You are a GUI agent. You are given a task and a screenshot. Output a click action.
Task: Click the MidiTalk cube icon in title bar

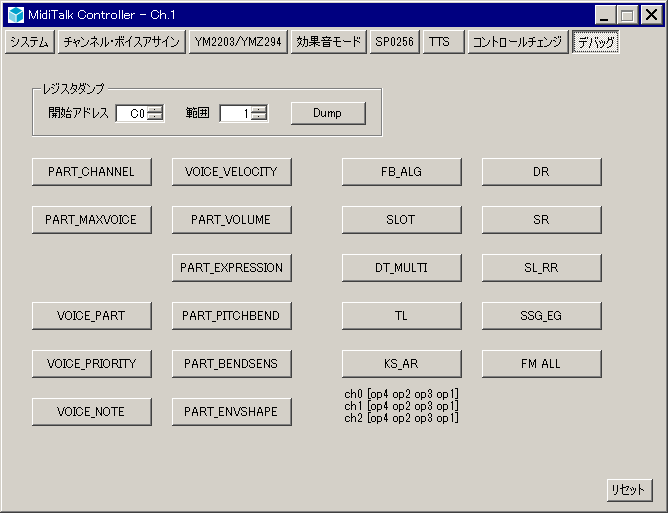[x=16, y=15]
